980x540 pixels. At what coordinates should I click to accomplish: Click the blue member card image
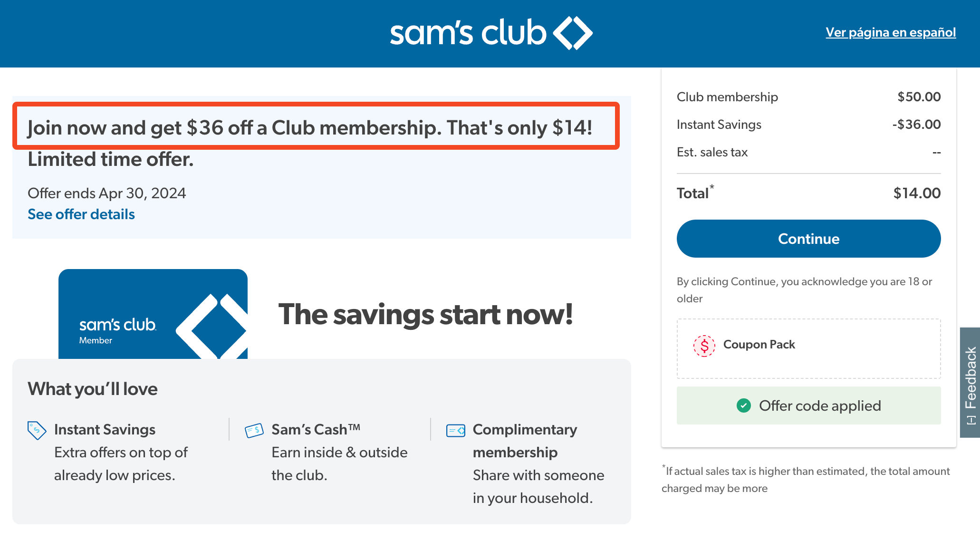[153, 314]
